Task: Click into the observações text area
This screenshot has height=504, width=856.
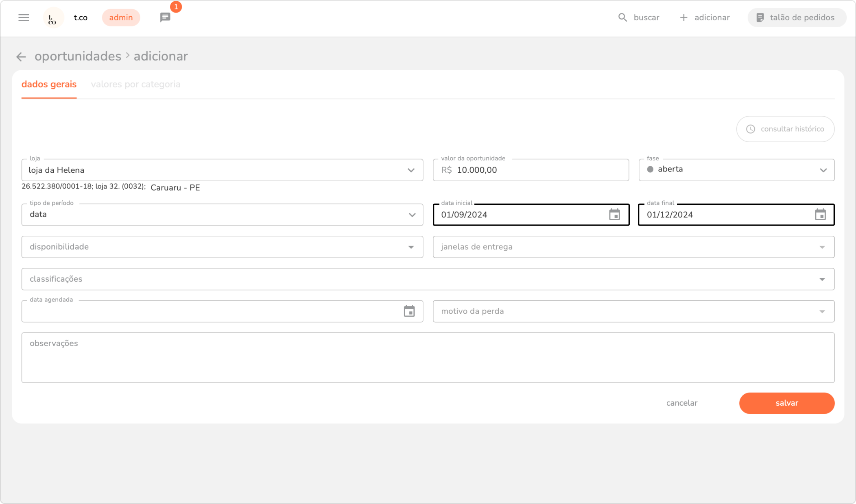Action: (427, 358)
